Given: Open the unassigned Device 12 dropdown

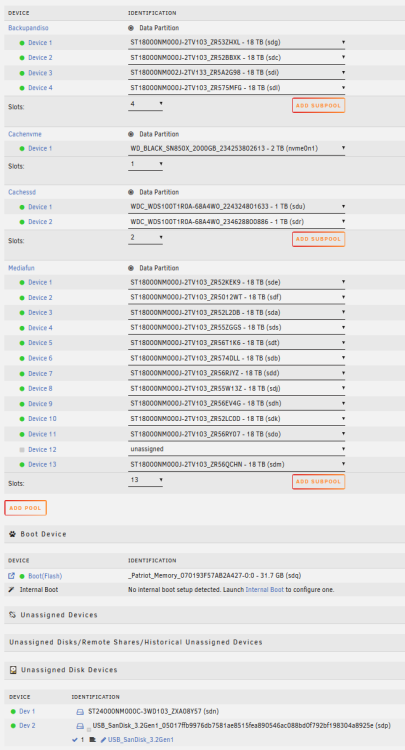Looking at the screenshot, I should 237,449.
